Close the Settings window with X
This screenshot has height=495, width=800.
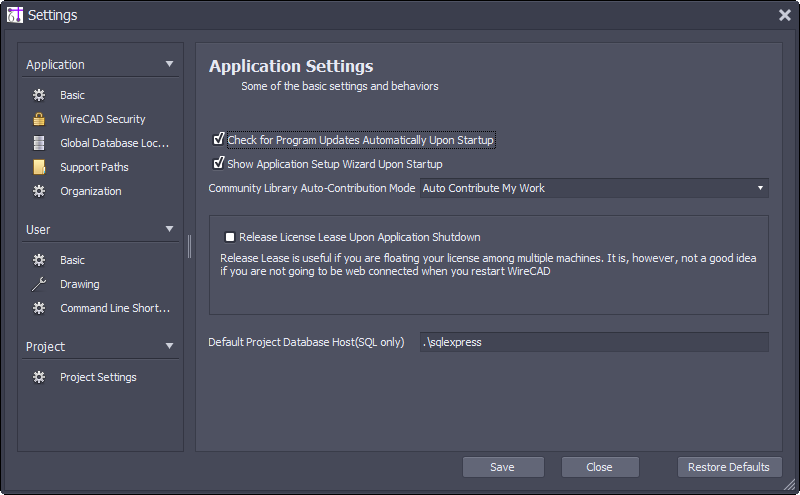pyautogui.click(x=785, y=15)
